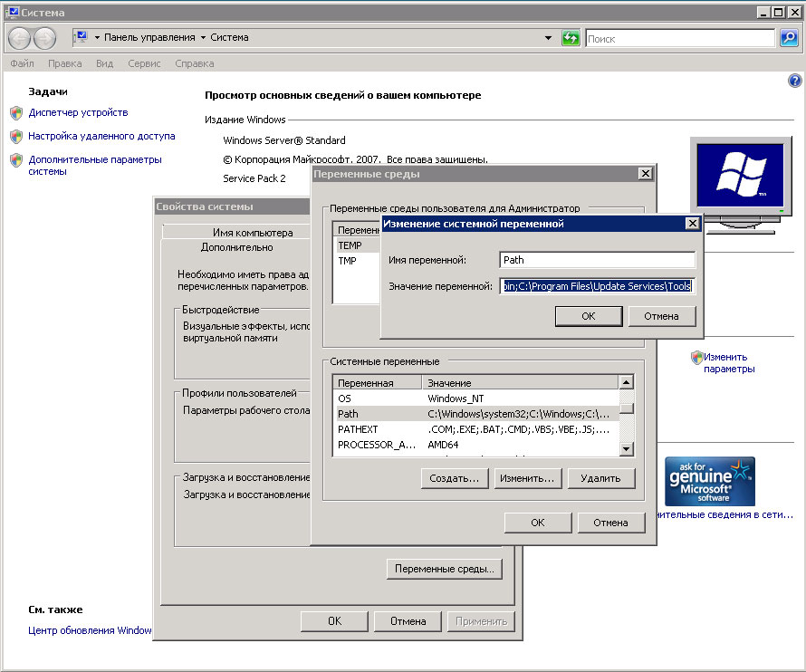Click the shield icon beside Изменить параметры
806x672 pixels.
[696, 358]
